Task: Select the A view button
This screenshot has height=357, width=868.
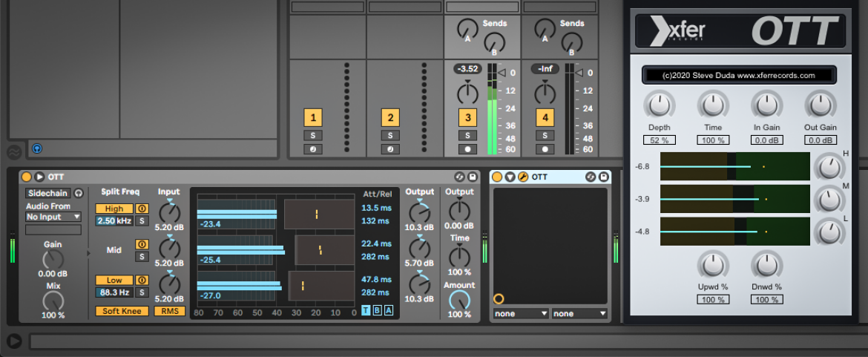Action: tap(389, 310)
